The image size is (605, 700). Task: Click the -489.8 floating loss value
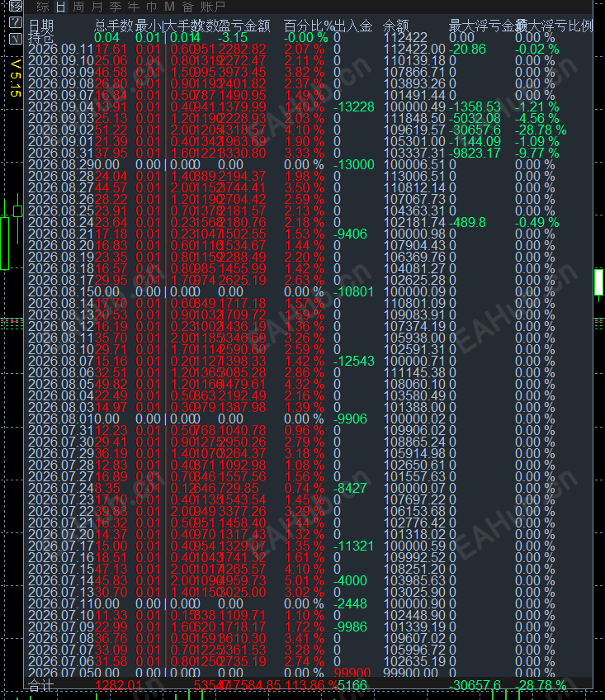[467, 222]
